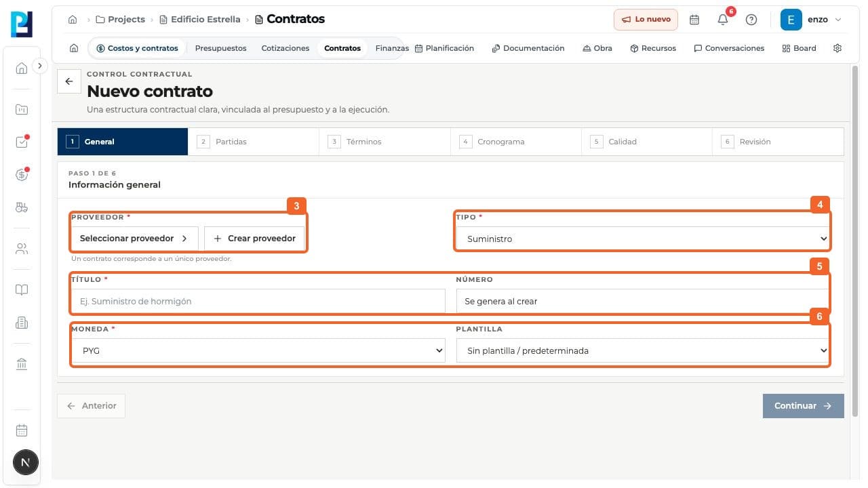Go to step 4 Cronograma
Viewport: 868px width, 488px height.
516,142
